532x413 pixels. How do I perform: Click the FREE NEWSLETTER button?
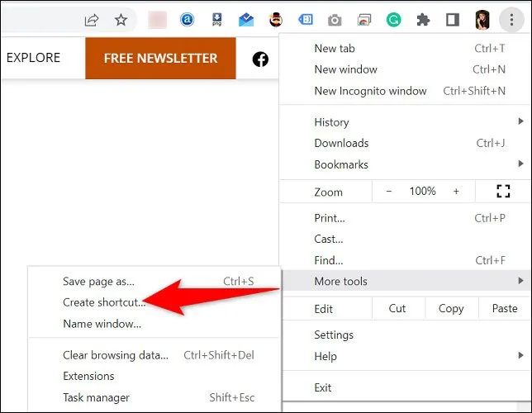point(160,59)
